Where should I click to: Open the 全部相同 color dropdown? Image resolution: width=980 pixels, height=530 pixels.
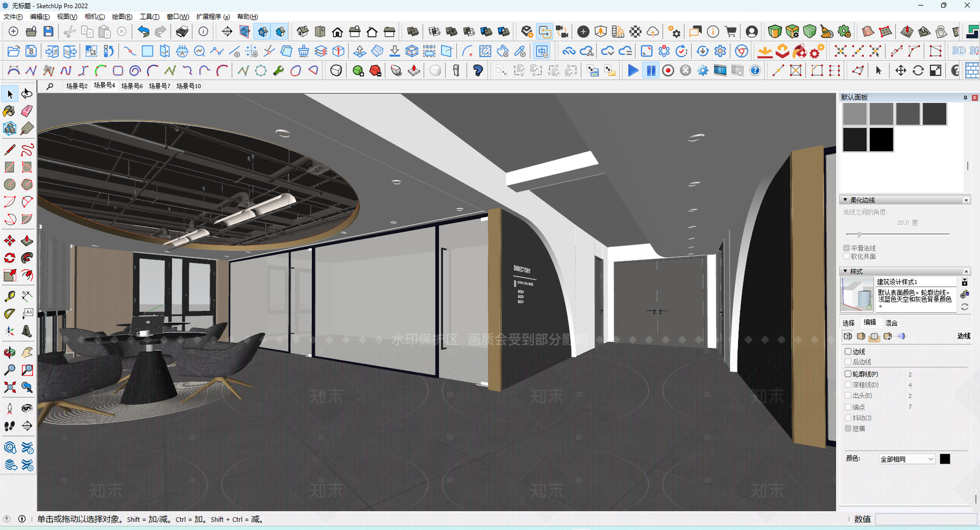(907, 459)
